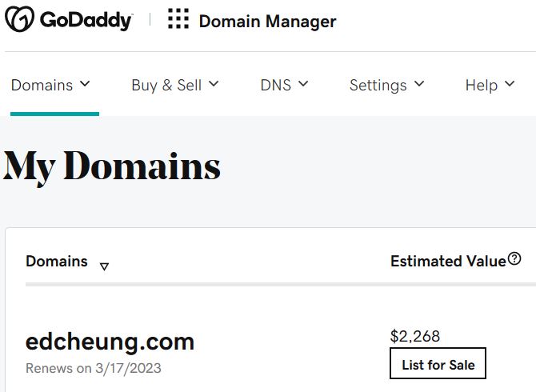Image resolution: width=536 pixels, height=392 pixels.
Task: Open the Domains navigation tab
Action: click(50, 85)
